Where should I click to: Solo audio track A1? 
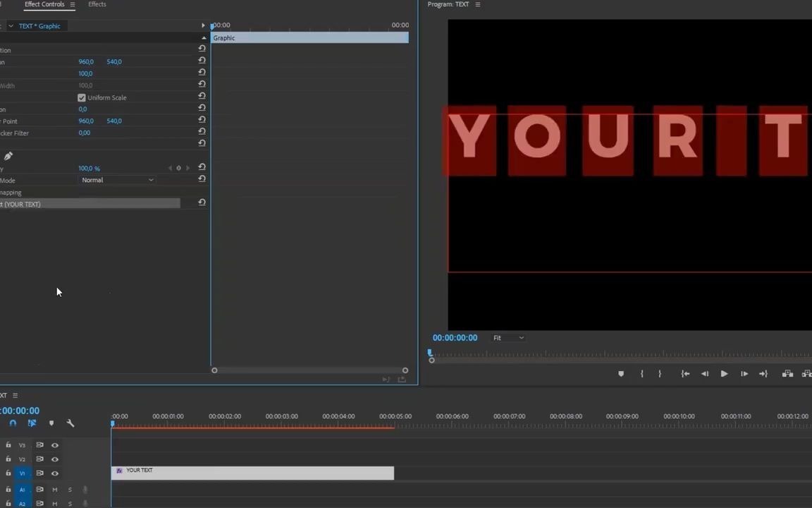70,490
